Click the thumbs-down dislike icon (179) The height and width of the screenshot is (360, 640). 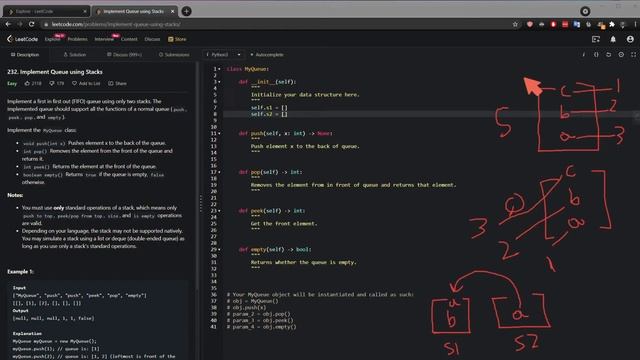(52, 83)
